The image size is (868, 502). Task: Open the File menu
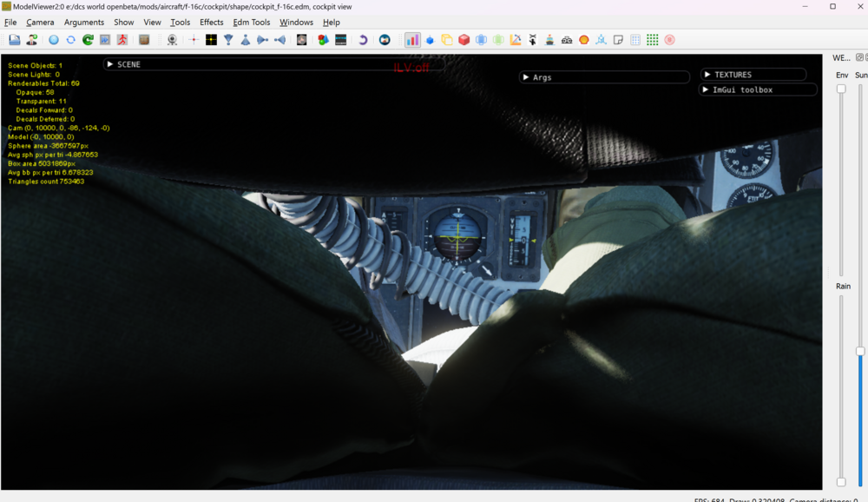10,23
